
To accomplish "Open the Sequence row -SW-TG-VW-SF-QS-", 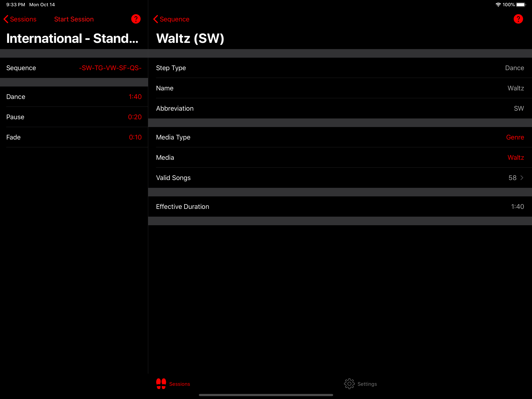I will (x=74, y=68).
